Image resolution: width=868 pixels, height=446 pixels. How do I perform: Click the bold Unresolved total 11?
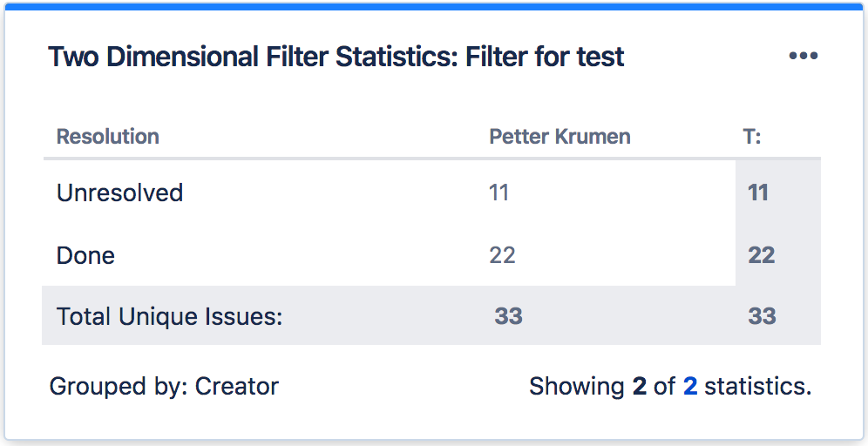tap(758, 193)
